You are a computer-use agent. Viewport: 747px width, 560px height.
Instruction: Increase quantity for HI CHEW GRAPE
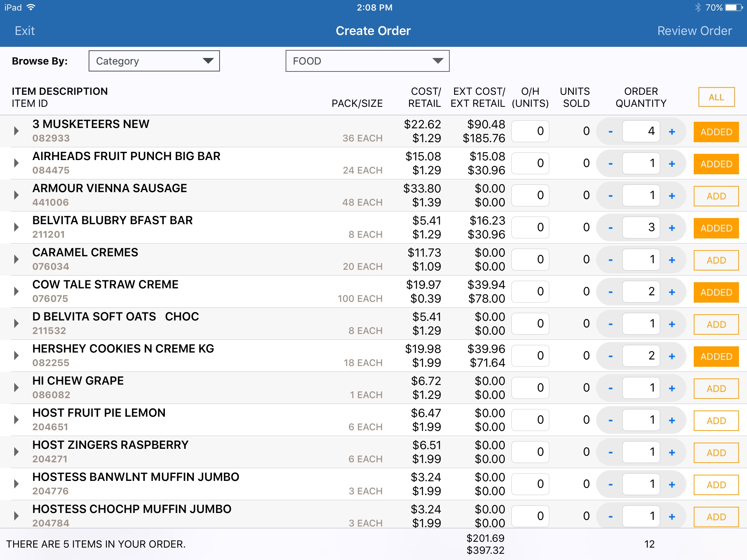(x=672, y=388)
